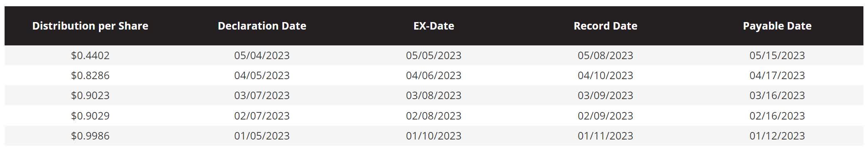Click the Declaration Date column header

[x=262, y=26]
